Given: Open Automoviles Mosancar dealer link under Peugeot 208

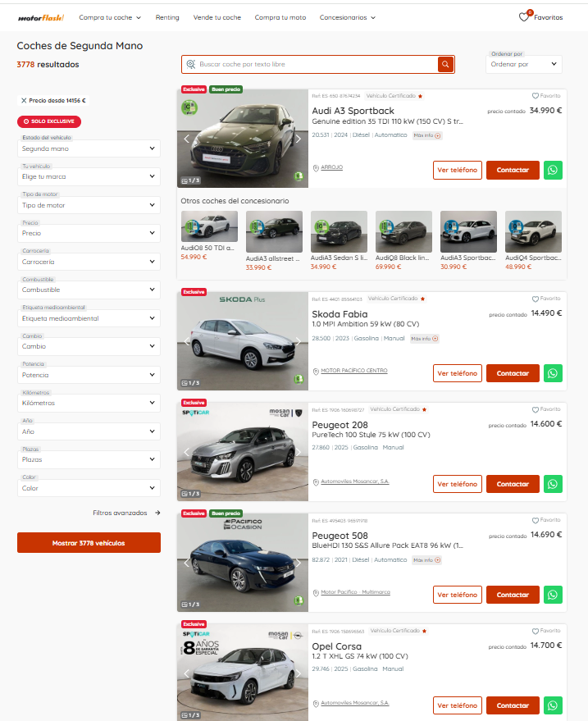Looking at the screenshot, I should (x=355, y=481).
